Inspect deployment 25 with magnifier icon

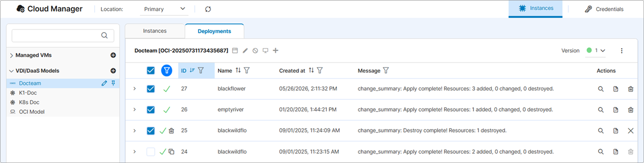(601, 131)
